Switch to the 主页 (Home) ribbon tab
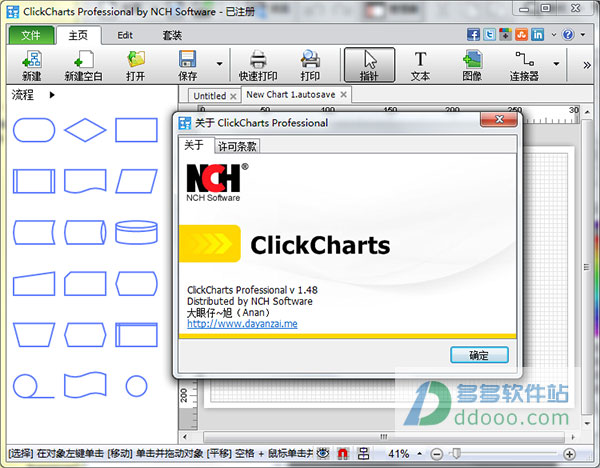Image resolution: width=600 pixels, height=468 pixels. click(x=78, y=35)
